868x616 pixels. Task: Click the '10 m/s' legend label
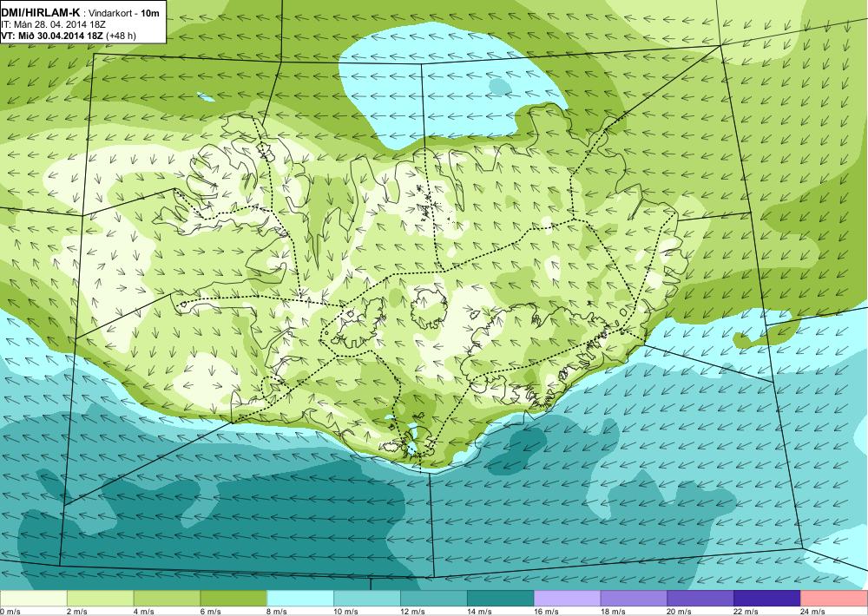(x=346, y=612)
